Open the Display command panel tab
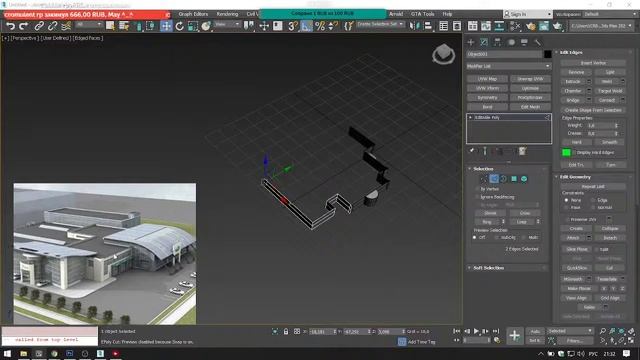 click(524, 42)
